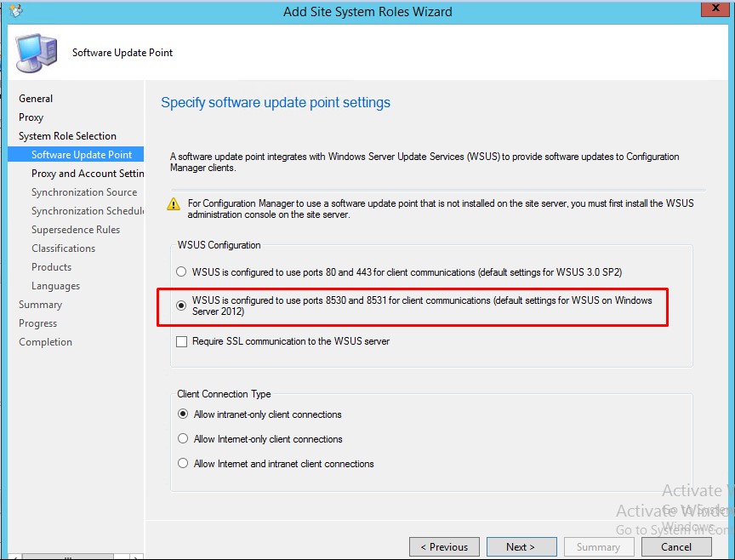Image resolution: width=735 pixels, height=560 pixels.
Task: Click the Software Update Point computer icon
Action: tap(37, 54)
